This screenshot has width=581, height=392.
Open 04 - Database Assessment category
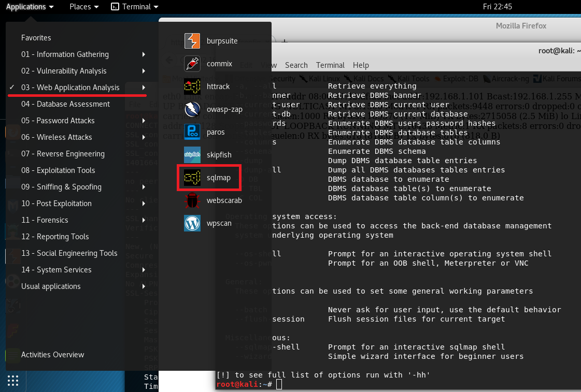65,104
